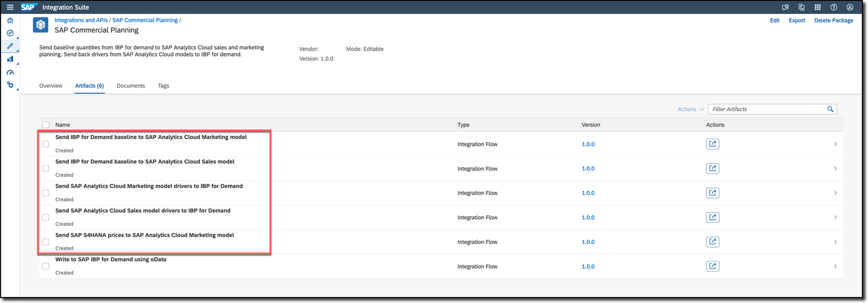Switch to the Overview tab
The width and height of the screenshot is (868, 303).
click(51, 86)
